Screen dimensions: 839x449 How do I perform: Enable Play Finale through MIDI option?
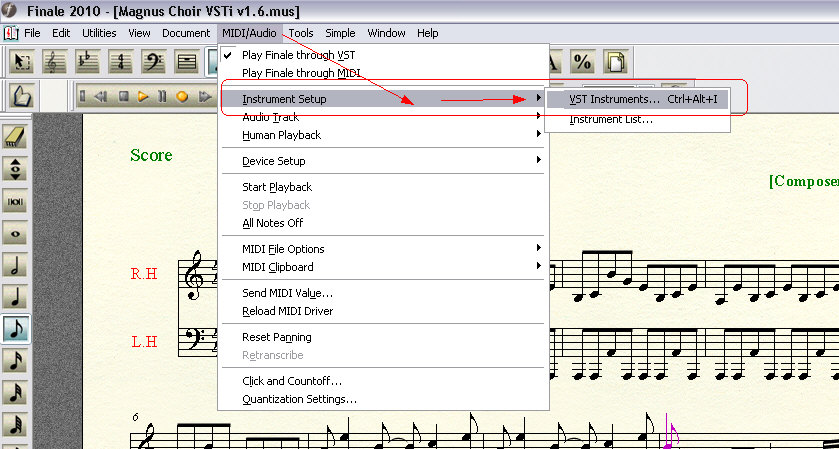click(383, 73)
